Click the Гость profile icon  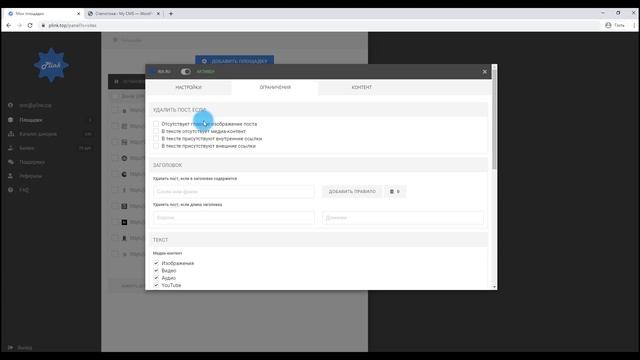[608, 25]
